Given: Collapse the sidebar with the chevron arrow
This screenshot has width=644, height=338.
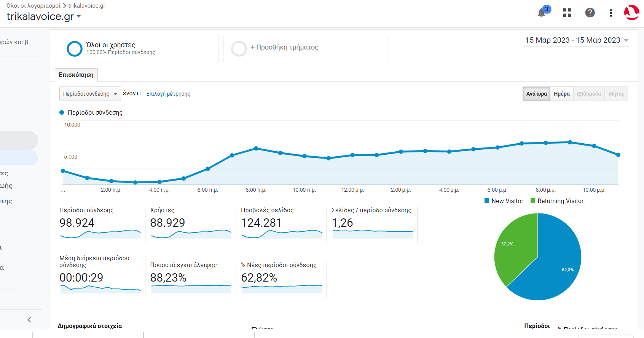Looking at the screenshot, I should coord(29,320).
